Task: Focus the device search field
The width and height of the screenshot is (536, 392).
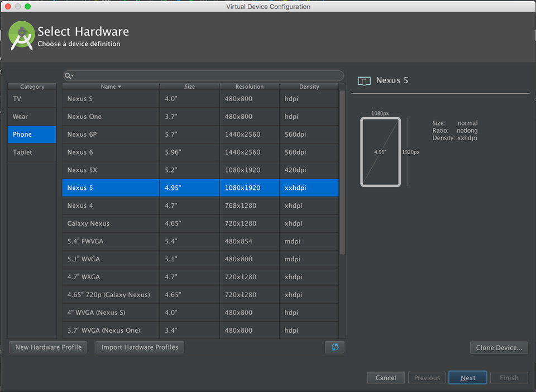Action: 203,75
